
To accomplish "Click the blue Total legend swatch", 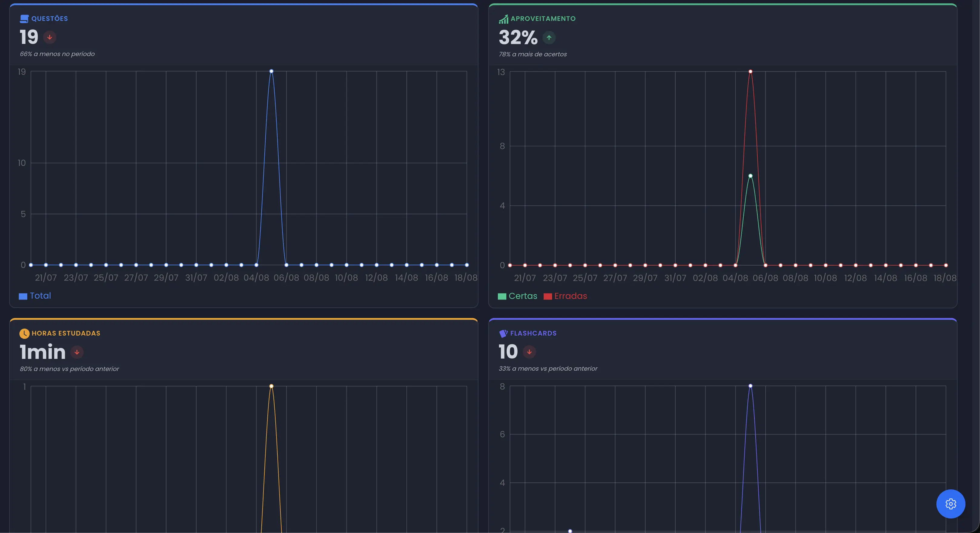I will point(23,296).
